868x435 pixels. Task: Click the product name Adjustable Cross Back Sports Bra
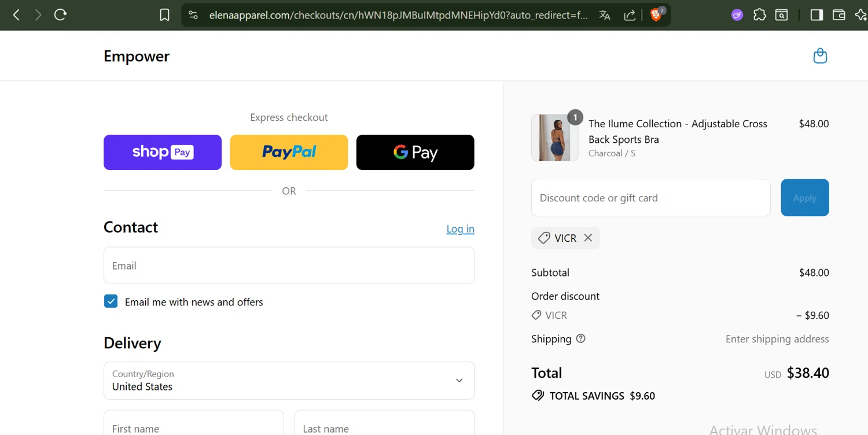tap(678, 131)
